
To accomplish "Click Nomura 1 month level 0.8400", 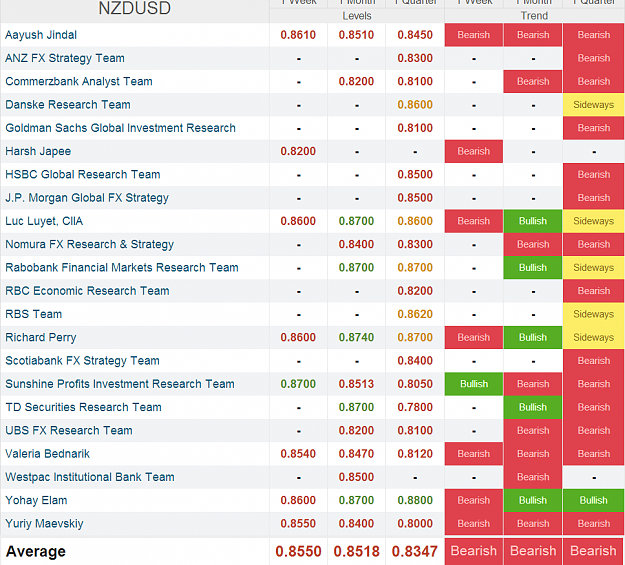I will tap(356, 244).
